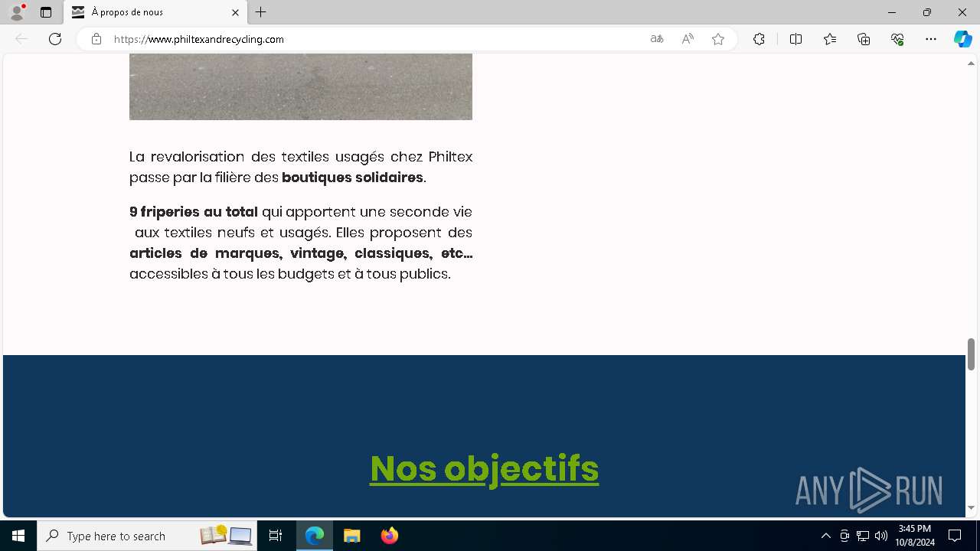Toggle split screen view
This screenshot has height=551, width=980.
pos(795,39)
